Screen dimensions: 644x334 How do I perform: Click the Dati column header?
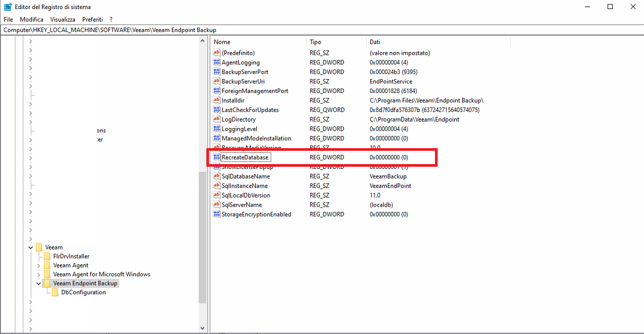coord(438,42)
